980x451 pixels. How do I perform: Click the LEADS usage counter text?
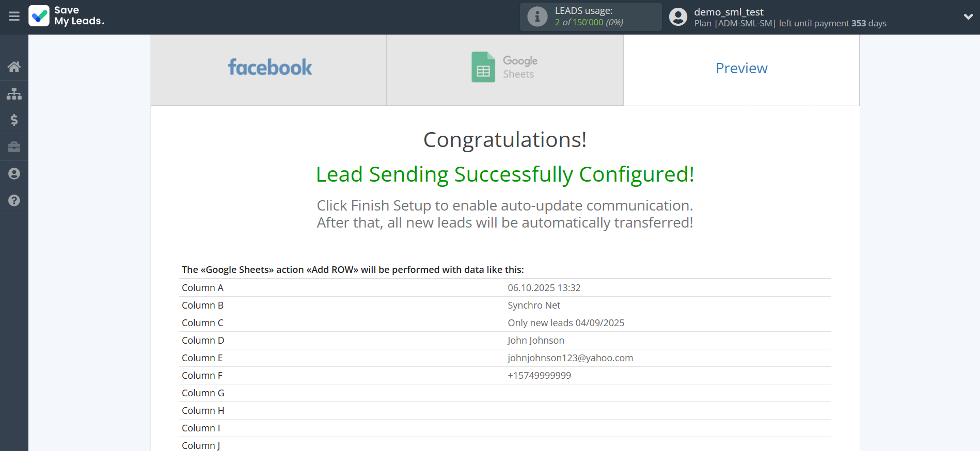(x=589, y=22)
